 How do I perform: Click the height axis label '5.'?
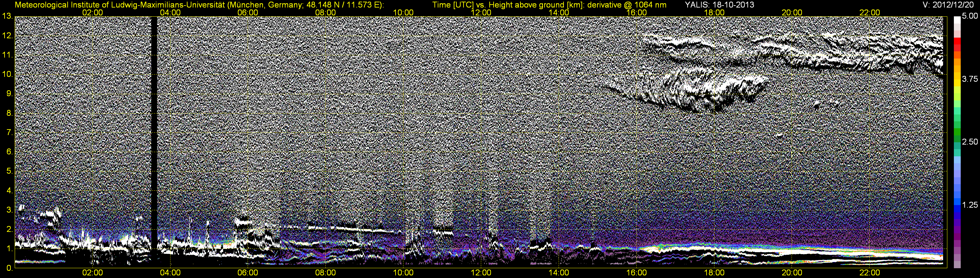(9, 171)
